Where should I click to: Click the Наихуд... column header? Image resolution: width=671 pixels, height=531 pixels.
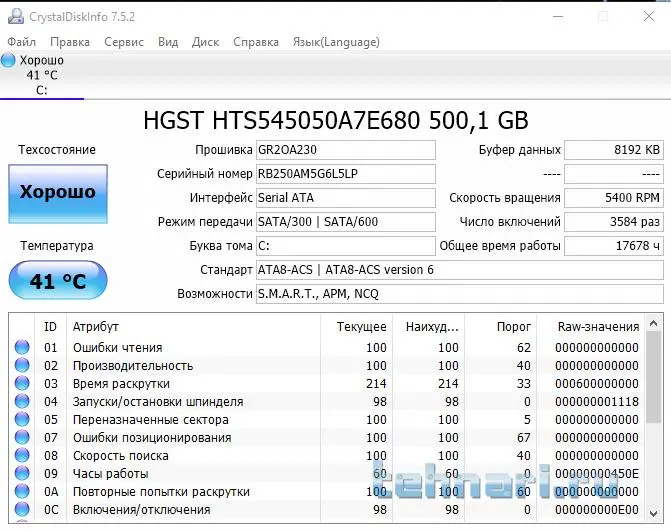pyautogui.click(x=428, y=326)
